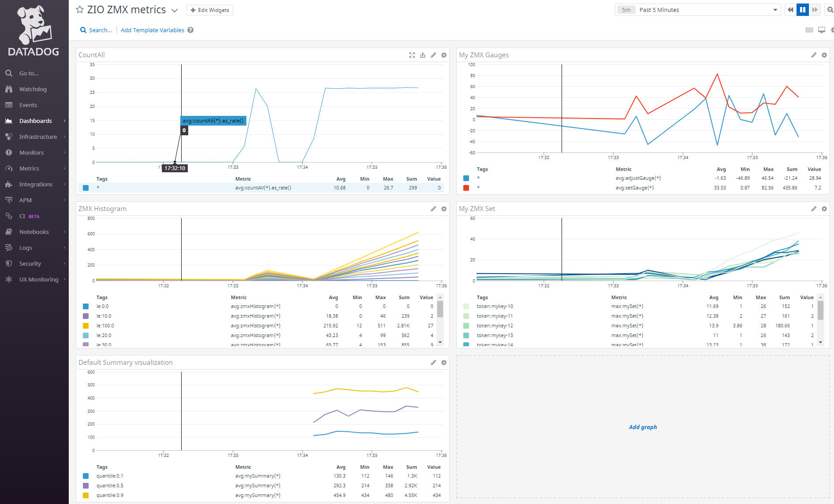Screen dimensions: 834x504
Task: Toggle quantile:0.9 series legend swatch
Action: point(86,495)
